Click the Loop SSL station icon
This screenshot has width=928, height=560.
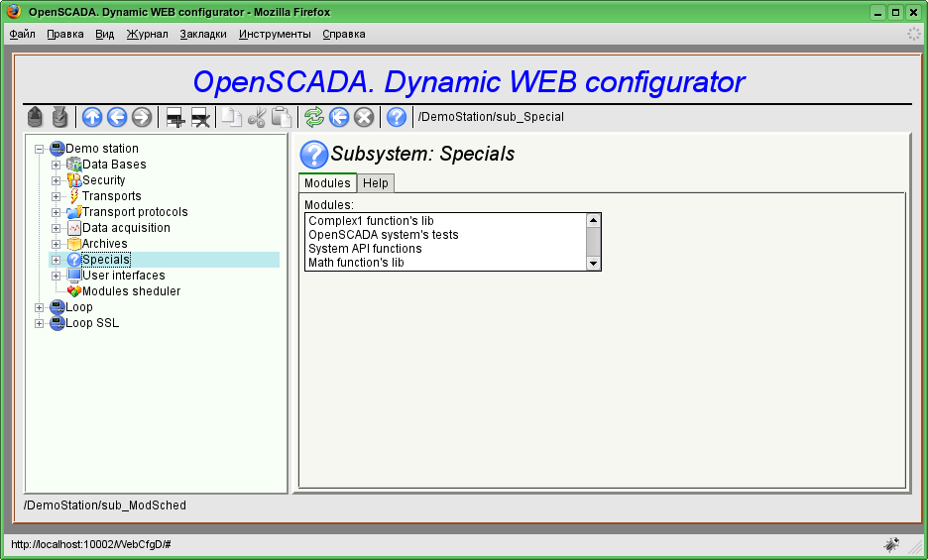[58, 323]
